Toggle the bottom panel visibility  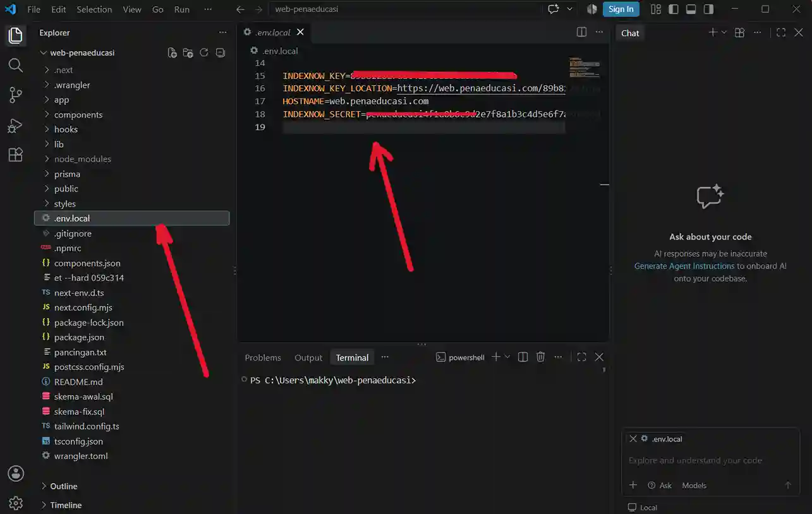pos(691,9)
